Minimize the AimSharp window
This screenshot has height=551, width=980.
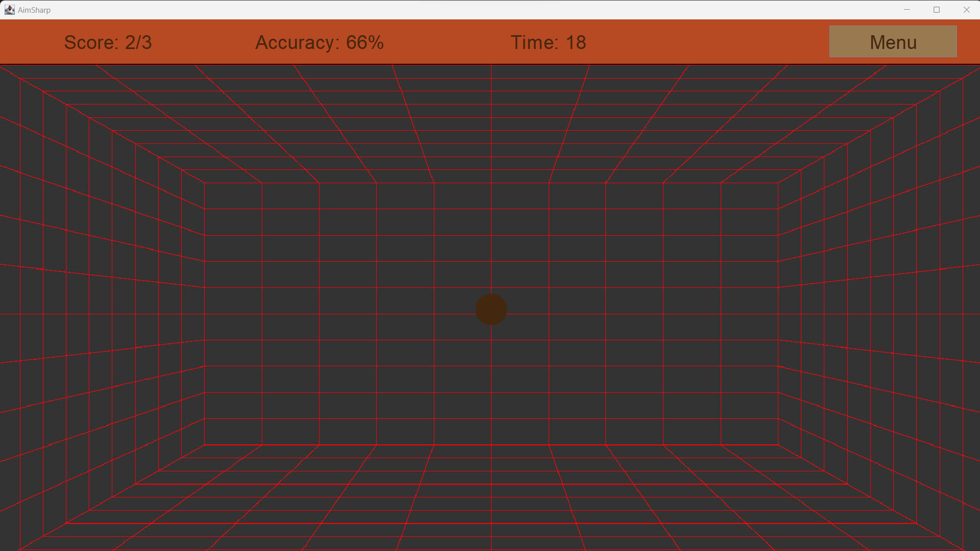tap(907, 10)
